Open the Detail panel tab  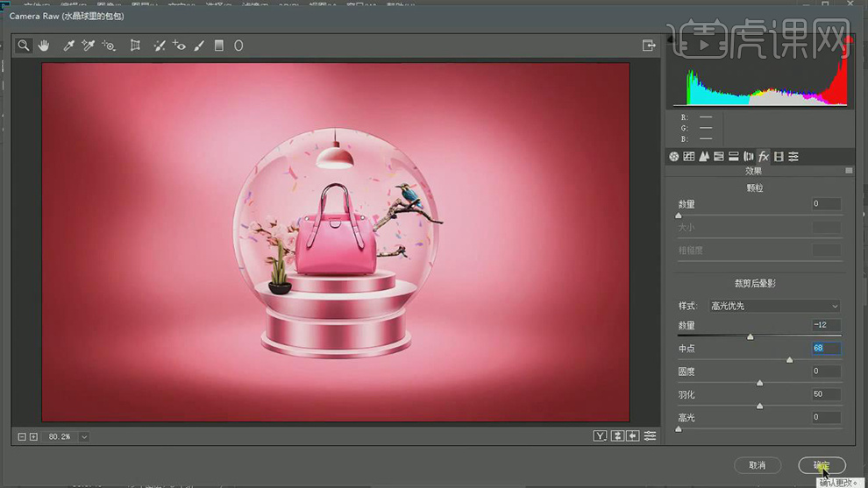703,157
